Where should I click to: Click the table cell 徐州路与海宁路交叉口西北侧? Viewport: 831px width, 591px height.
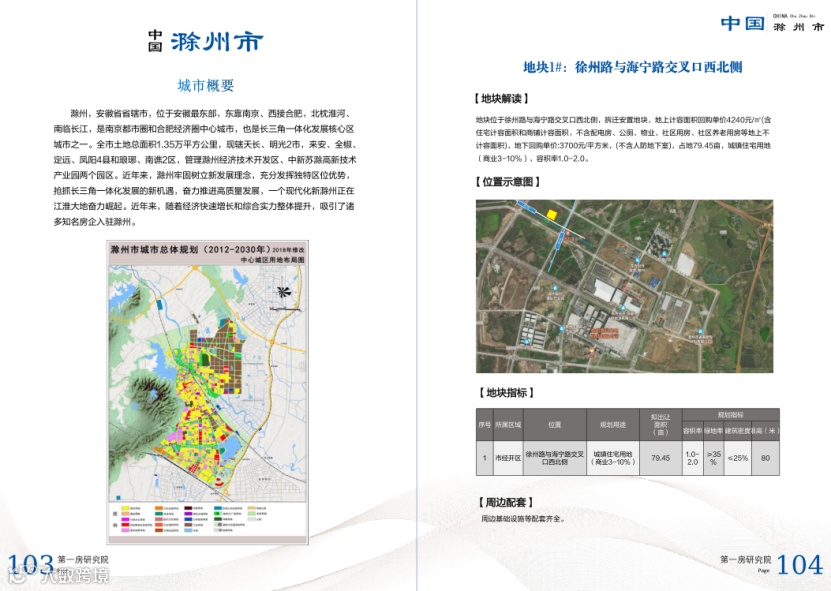tap(554, 458)
